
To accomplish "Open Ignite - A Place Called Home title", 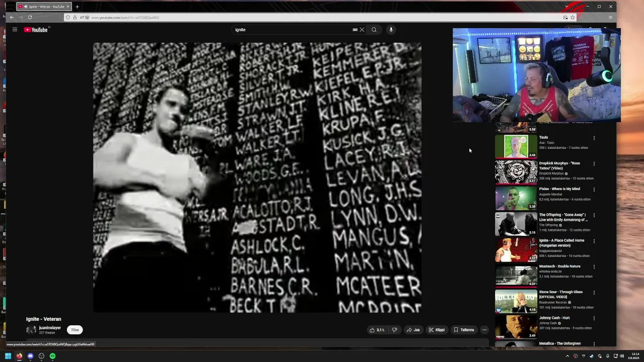I will (562, 243).
